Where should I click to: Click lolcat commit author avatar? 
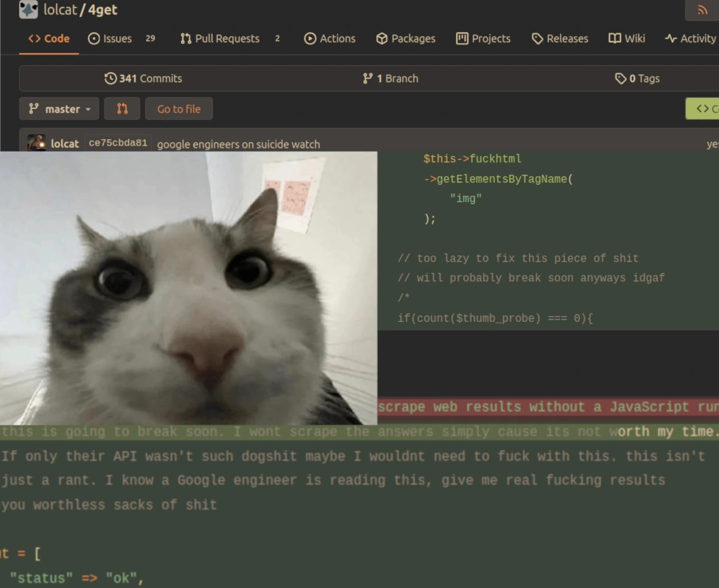click(x=36, y=143)
